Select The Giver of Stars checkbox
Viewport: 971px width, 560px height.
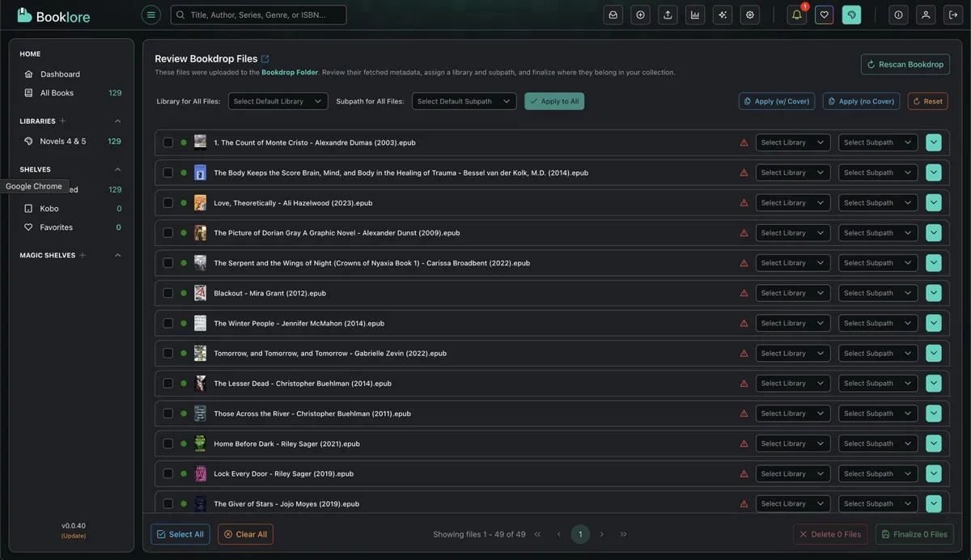tap(168, 503)
